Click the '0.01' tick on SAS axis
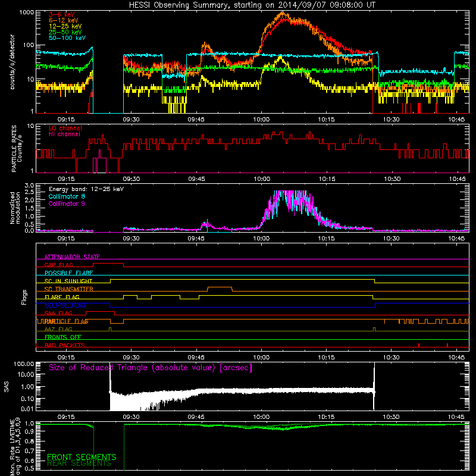This screenshot has width=476, height=476. pos(27,409)
